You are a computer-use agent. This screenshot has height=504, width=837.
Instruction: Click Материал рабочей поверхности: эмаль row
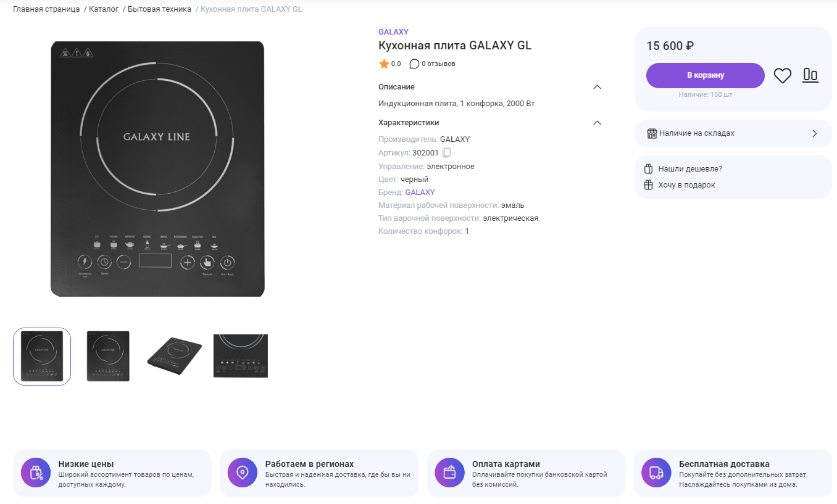[451, 205]
